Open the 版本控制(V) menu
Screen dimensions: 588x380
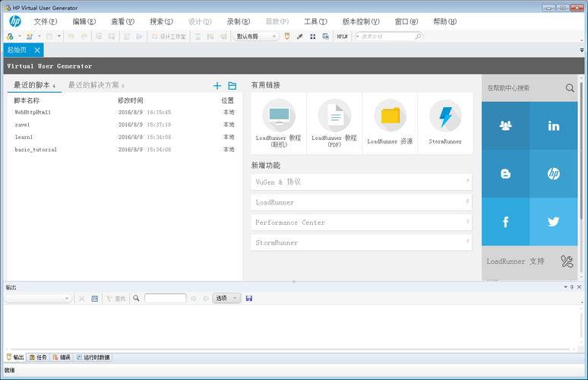coord(361,21)
